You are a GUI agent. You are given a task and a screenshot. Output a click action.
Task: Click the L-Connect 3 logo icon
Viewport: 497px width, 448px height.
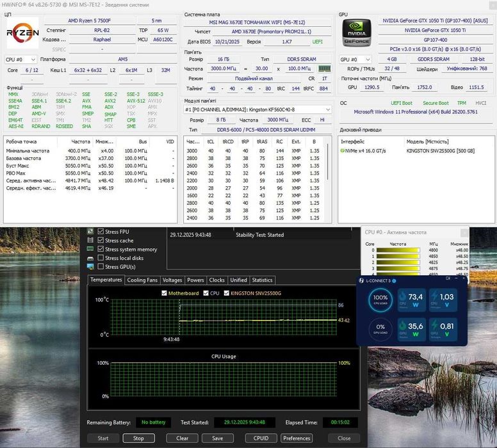coord(361,281)
